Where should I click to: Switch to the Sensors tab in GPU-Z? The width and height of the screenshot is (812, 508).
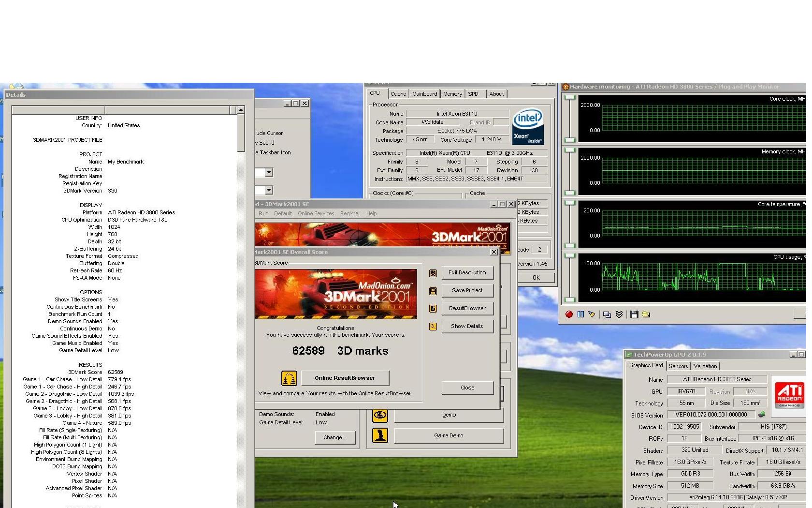(678, 366)
